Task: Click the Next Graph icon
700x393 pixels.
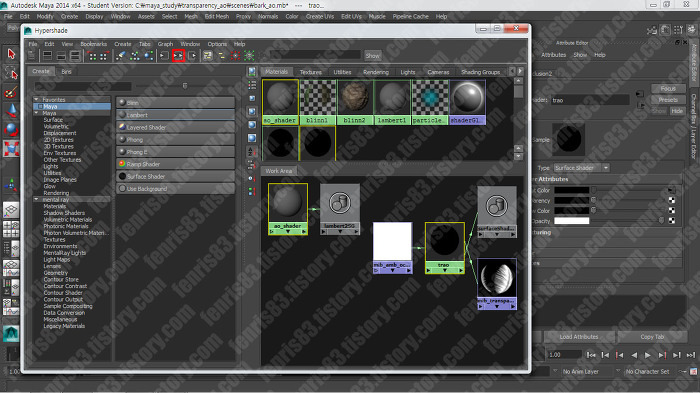Action: (104, 56)
